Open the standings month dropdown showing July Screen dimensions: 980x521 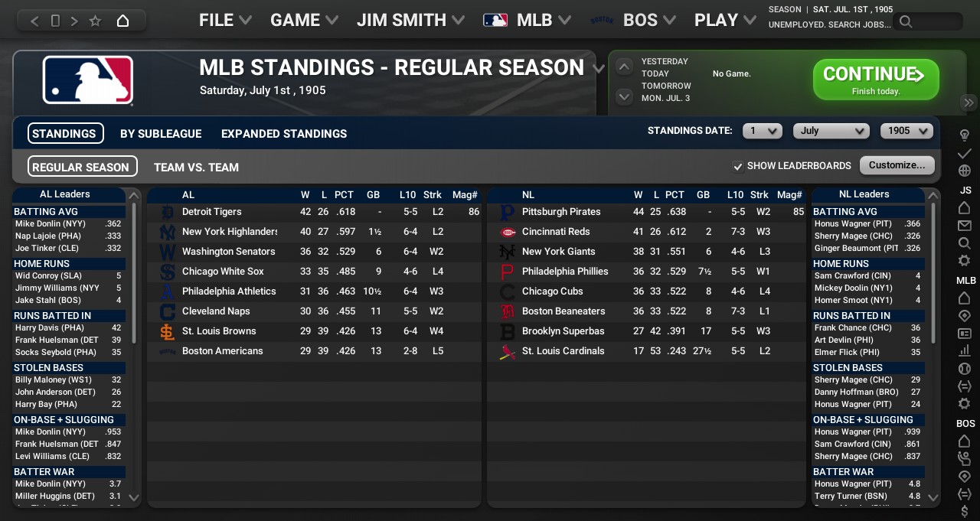pyautogui.click(x=831, y=131)
